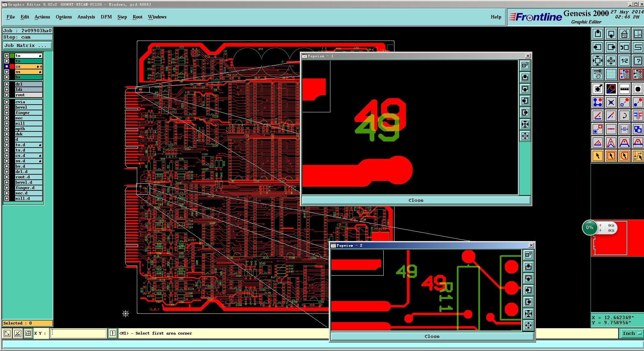Click Close button in Popview 2

432,337
